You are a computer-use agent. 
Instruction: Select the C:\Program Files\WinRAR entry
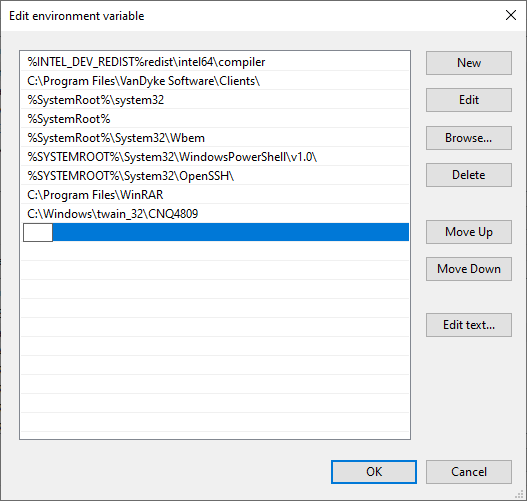(215, 195)
